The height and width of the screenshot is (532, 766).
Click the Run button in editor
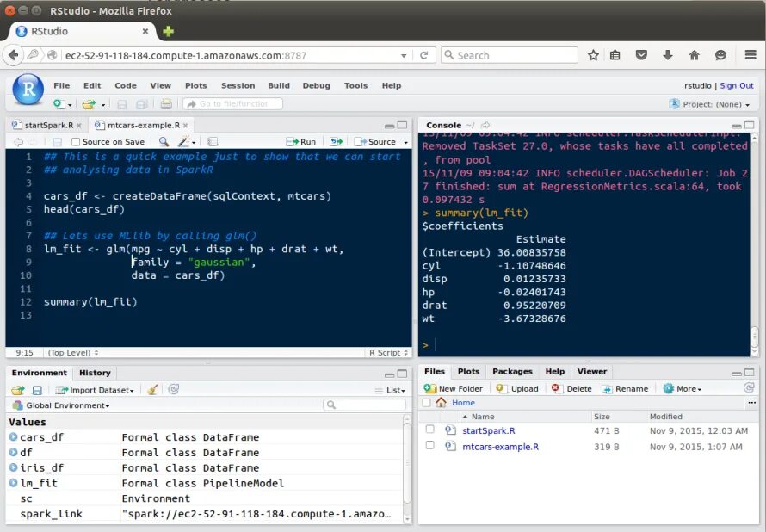click(301, 142)
